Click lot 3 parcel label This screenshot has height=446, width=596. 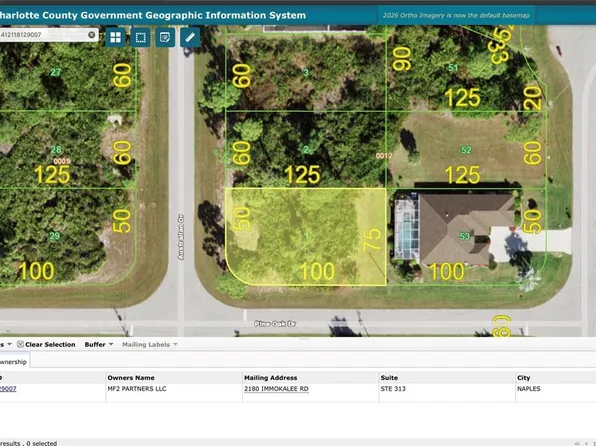point(306,72)
